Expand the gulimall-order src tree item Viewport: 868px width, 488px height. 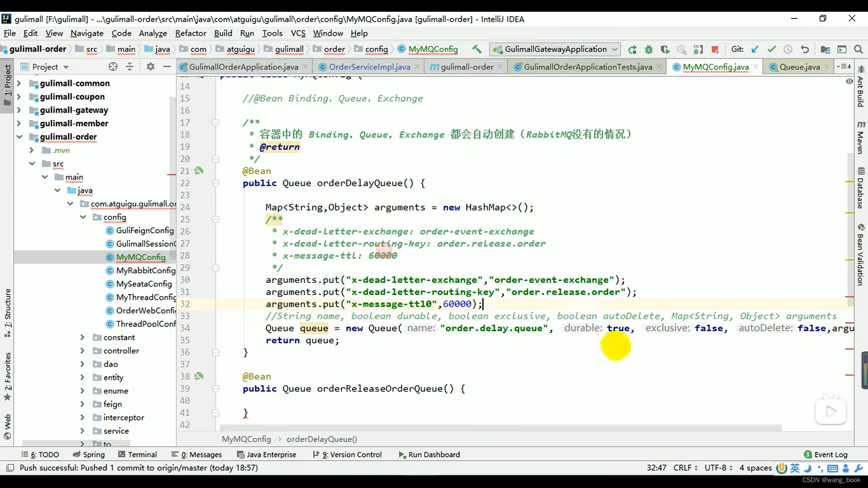point(32,163)
